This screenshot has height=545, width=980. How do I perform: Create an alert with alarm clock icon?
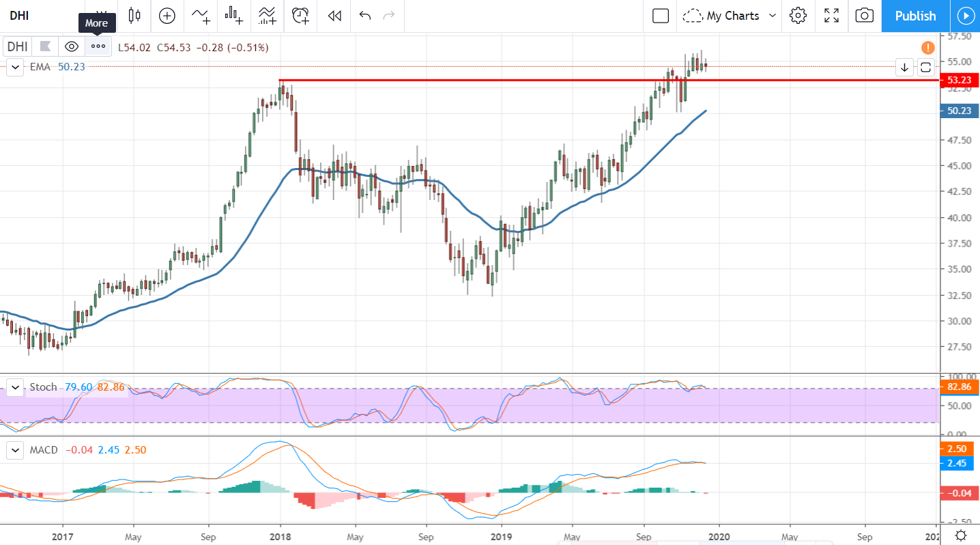[x=300, y=16]
